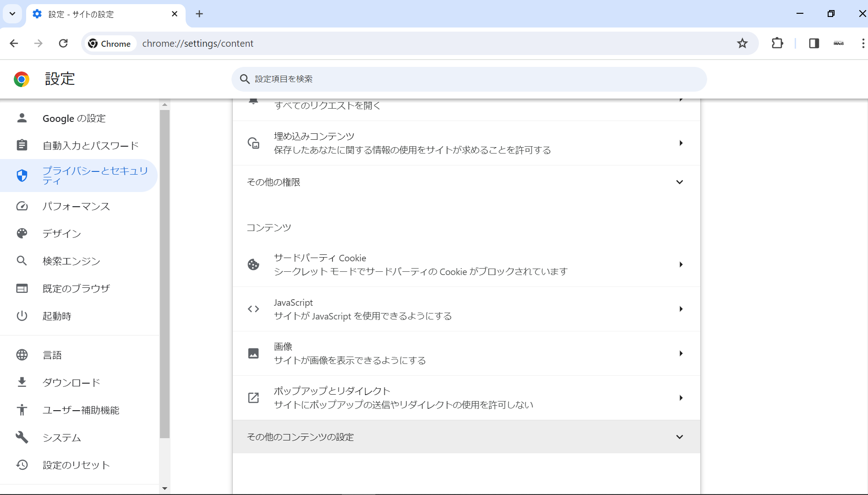
Task: Click the 検索エンジン magnifier icon
Action: click(22, 261)
